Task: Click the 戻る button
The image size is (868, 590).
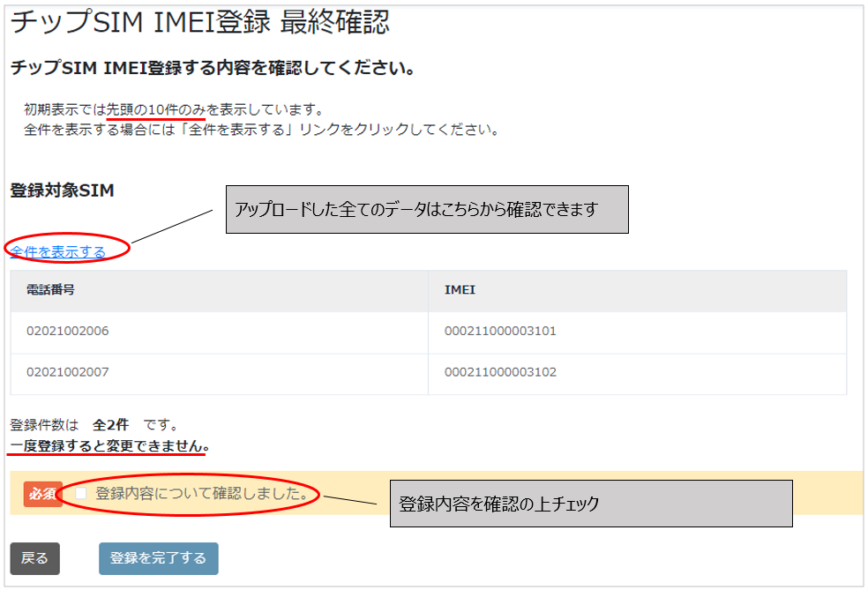Action: [35, 558]
